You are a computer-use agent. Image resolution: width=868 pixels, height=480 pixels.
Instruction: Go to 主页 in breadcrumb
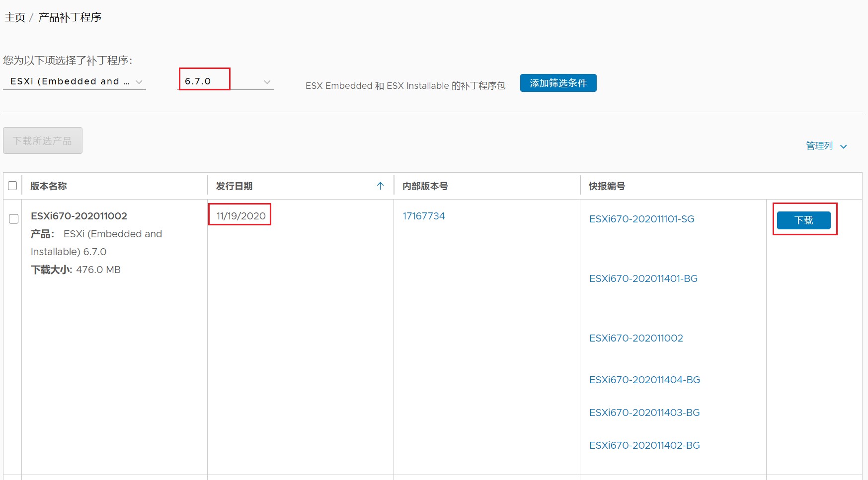15,17
